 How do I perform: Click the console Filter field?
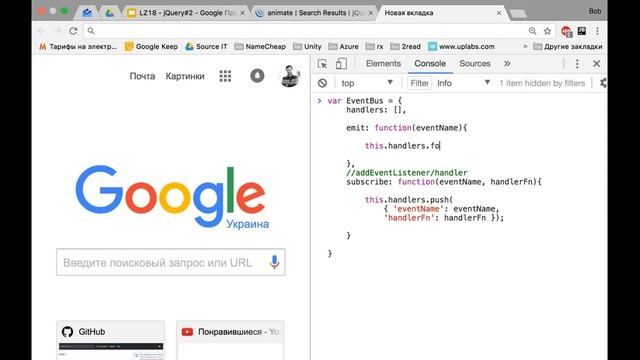tap(419, 83)
